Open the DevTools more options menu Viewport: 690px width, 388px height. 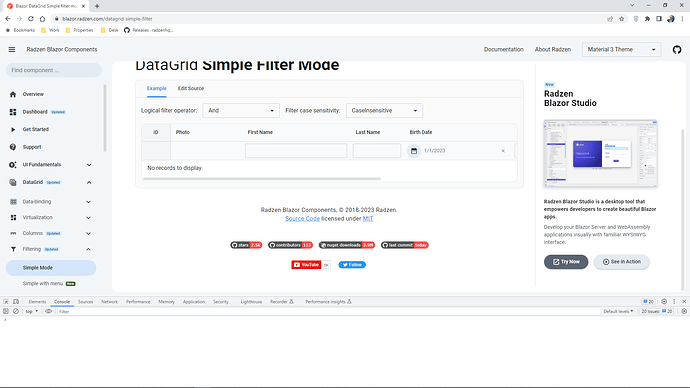click(x=674, y=302)
